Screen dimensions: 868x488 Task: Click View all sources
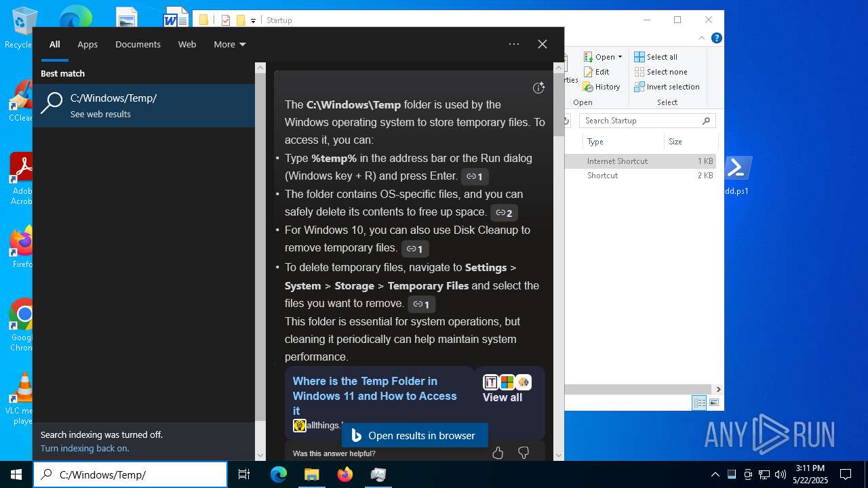pyautogui.click(x=502, y=397)
